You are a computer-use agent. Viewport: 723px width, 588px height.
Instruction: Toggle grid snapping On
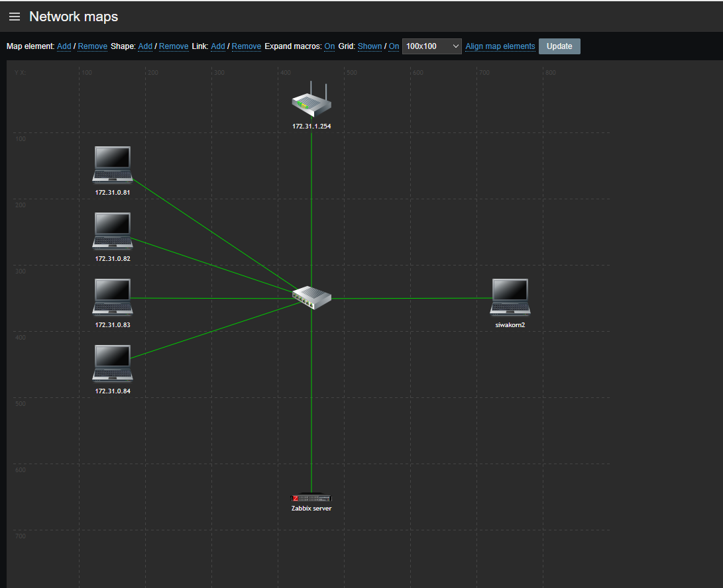point(394,46)
